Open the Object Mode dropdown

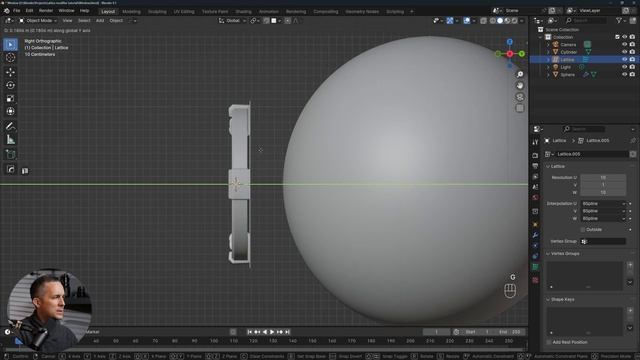coord(38,20)
